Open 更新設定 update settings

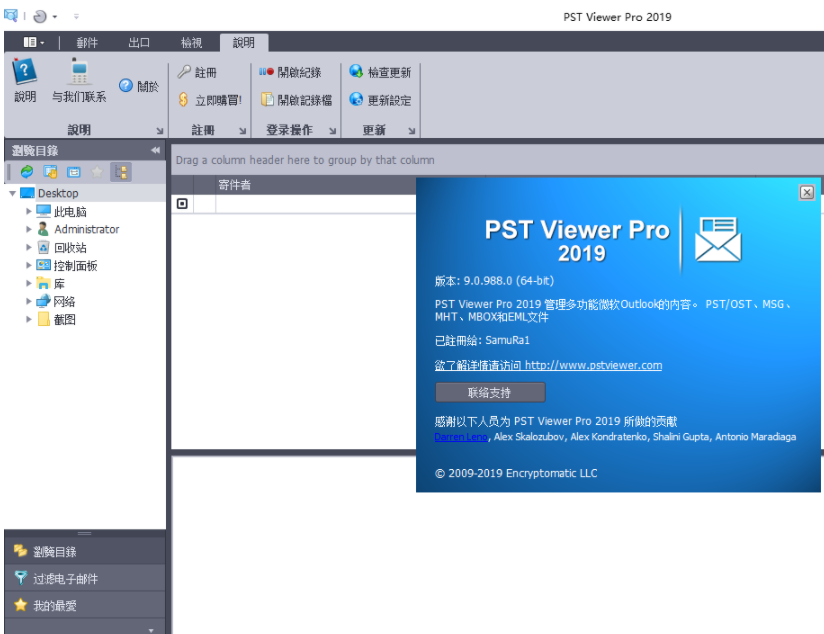click(380, 100)
